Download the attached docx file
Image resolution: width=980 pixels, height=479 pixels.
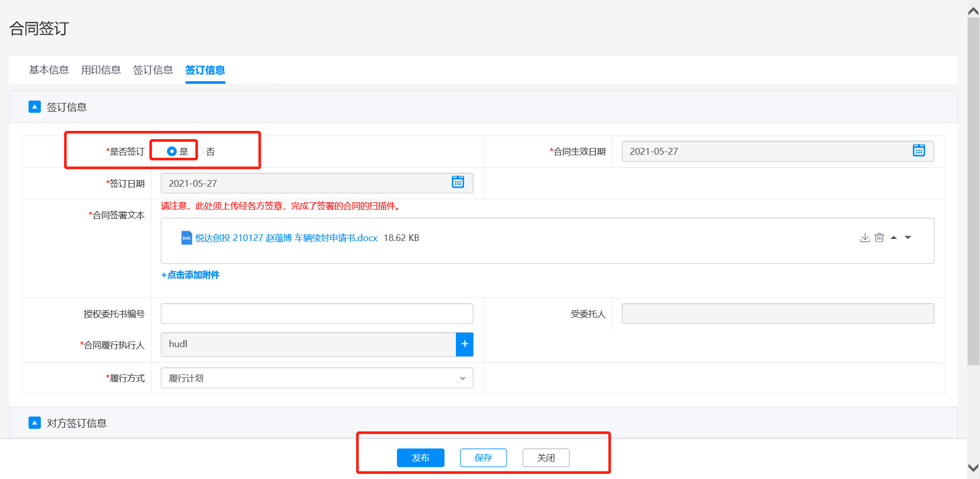[x=865, y=238]
